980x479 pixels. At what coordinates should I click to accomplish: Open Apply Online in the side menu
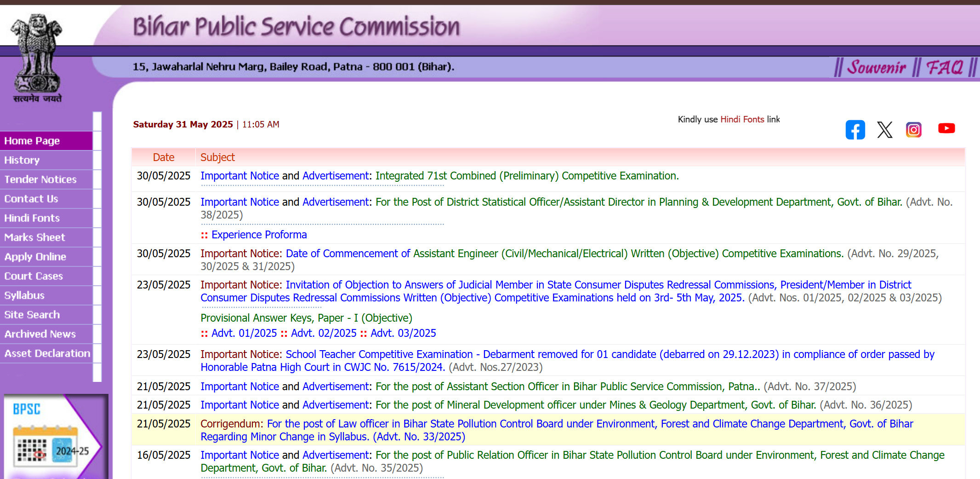46,257
